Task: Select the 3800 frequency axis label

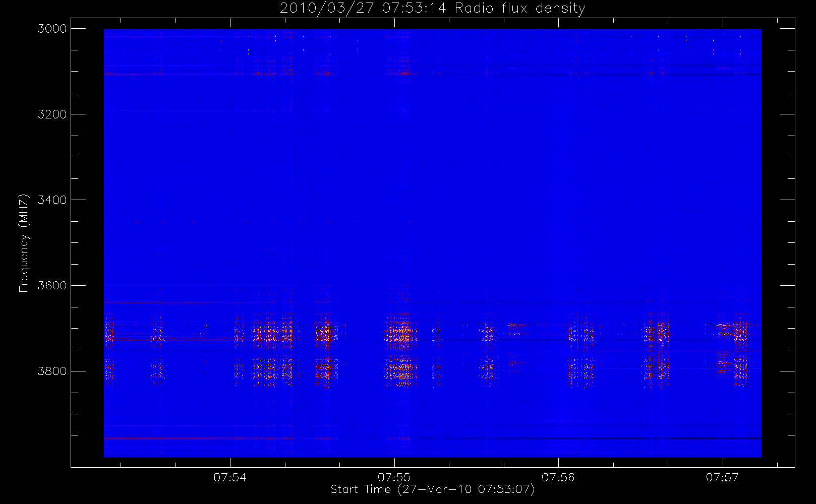Action: (x=52, y=371)
